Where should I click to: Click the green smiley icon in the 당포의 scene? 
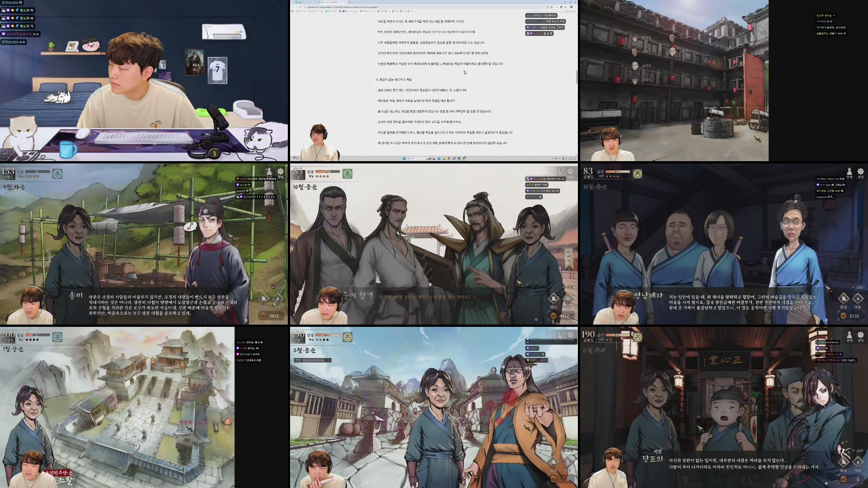[x=637, y=337]
